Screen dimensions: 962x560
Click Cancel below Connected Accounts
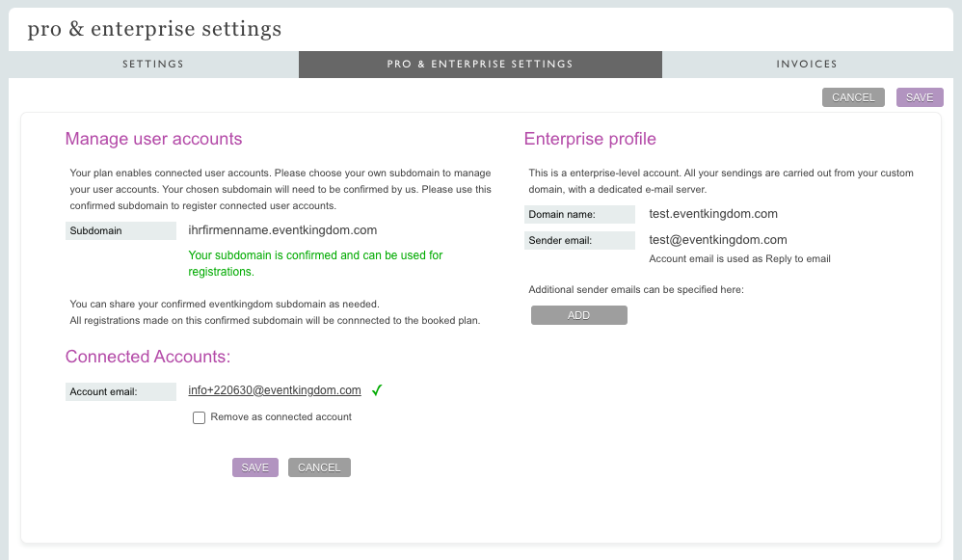click(x=319, y=467)
